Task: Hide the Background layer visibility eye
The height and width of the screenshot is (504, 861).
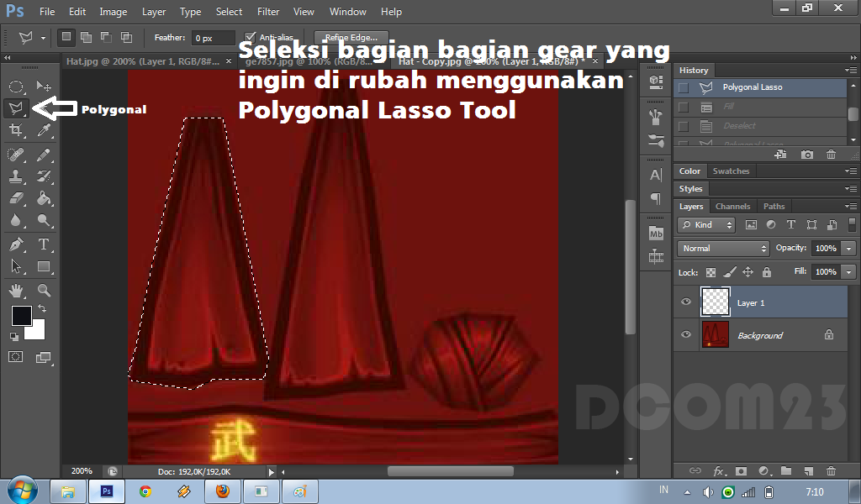Action: [686, 334]
